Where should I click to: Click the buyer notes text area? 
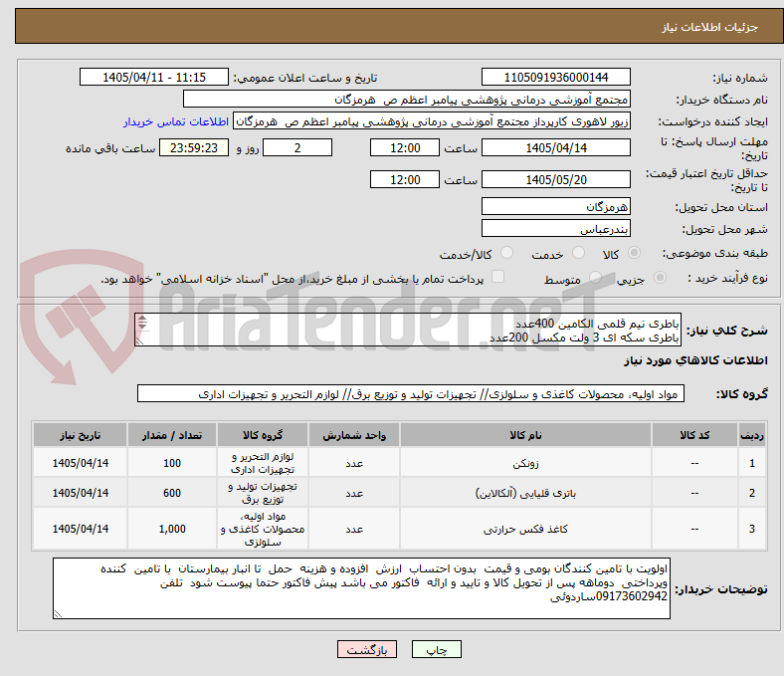tap(361, 588)
